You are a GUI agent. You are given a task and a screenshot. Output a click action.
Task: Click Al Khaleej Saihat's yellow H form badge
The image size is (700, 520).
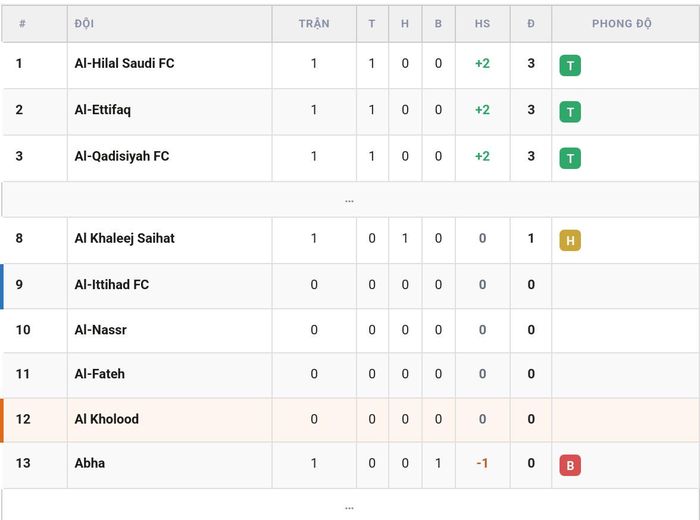tap(570, 241)
